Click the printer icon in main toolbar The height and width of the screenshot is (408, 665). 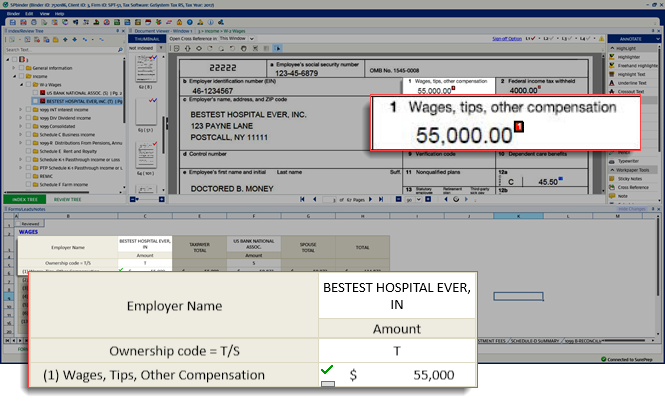click(34, 22)
